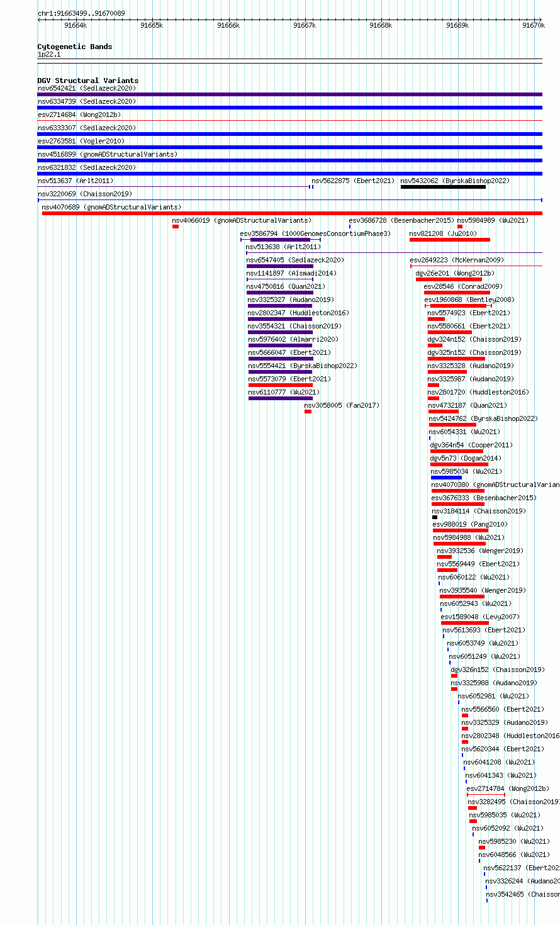Open nsv5613693 (Ebert2021) label

click(x=484, y=631)
